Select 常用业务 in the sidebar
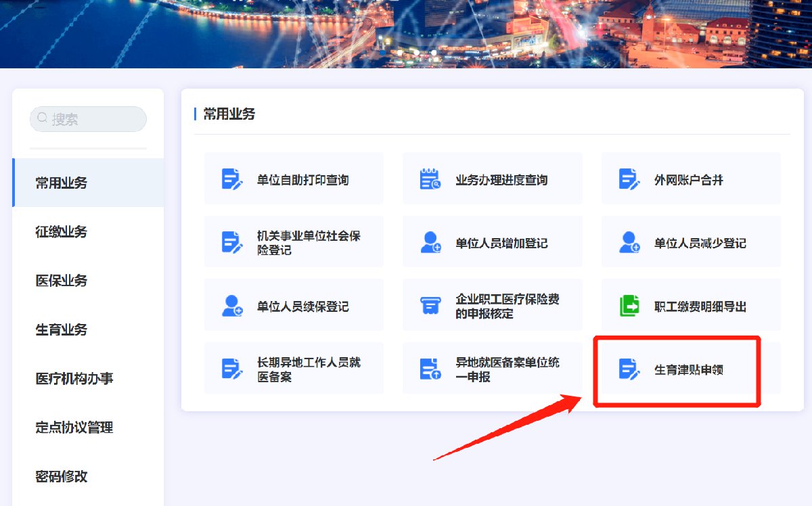The image size is (812, 506). [62, 183]
